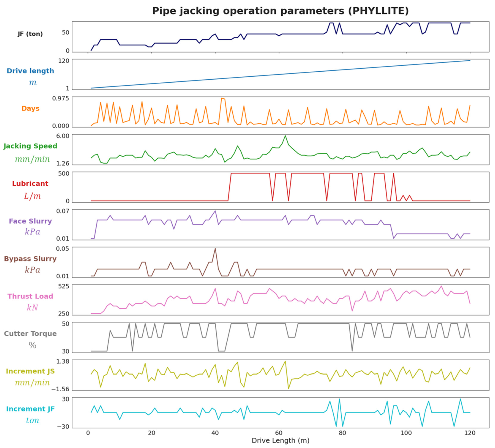Screen dimensions: 495x448
Task: Click the gray 'Cutter Torque' label
Action: click(30, 334)
